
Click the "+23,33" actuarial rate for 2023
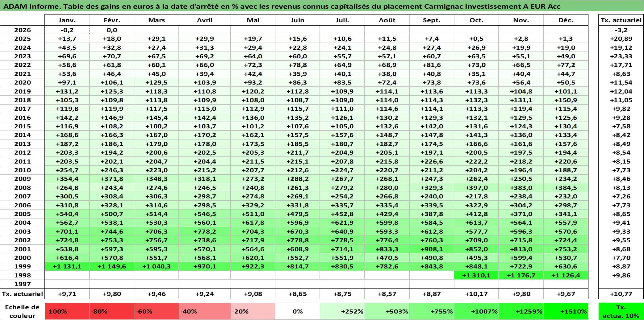point(621,56)
